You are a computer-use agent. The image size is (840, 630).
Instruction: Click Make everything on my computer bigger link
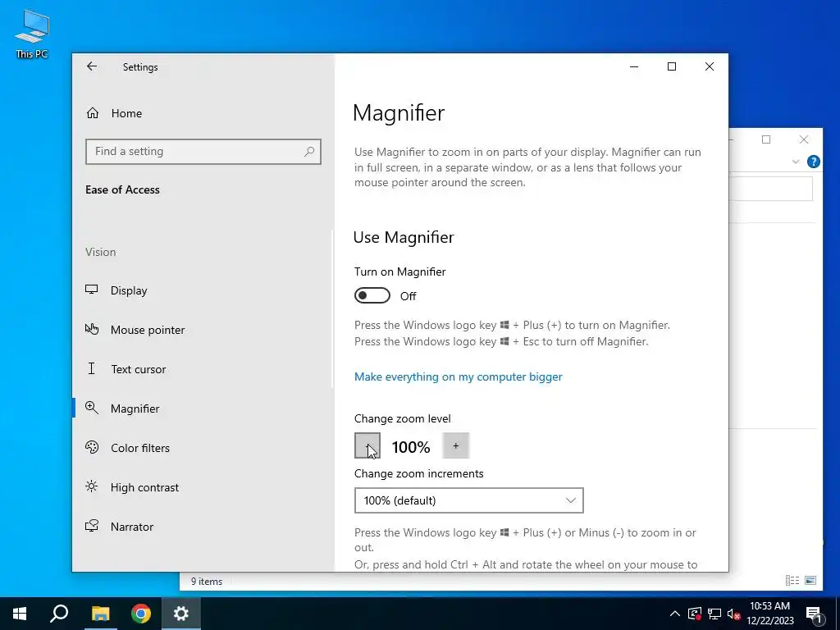point(458,377)
